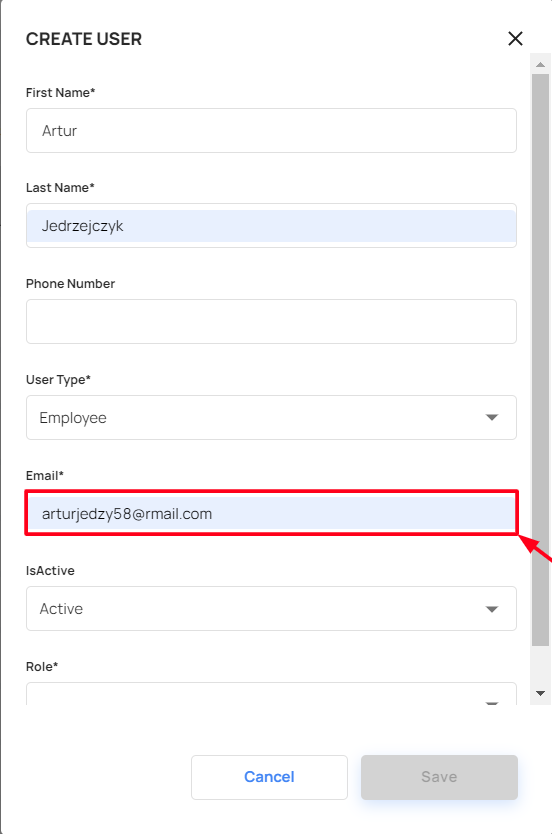
Task: Click the Save button
Action: point(439,777)
